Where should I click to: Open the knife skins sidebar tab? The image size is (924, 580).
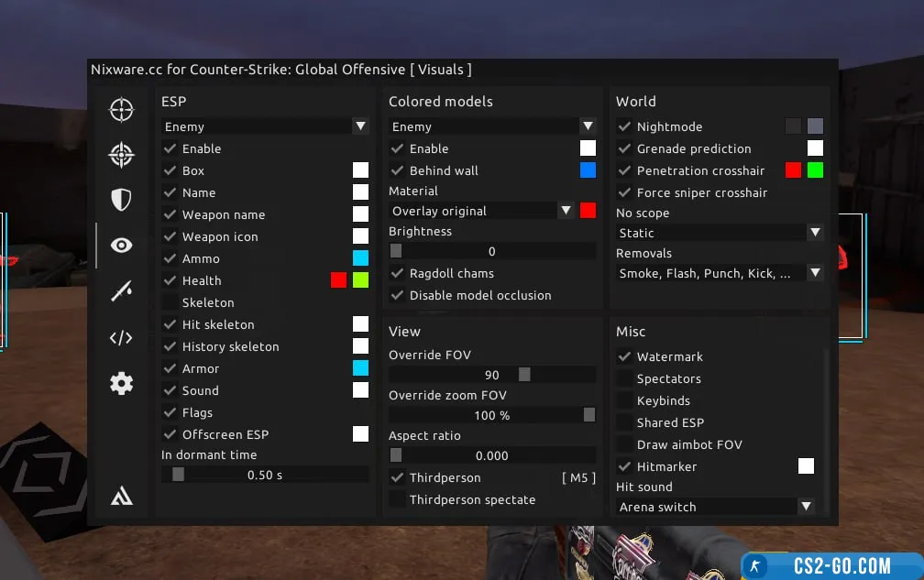click(121, 291)
